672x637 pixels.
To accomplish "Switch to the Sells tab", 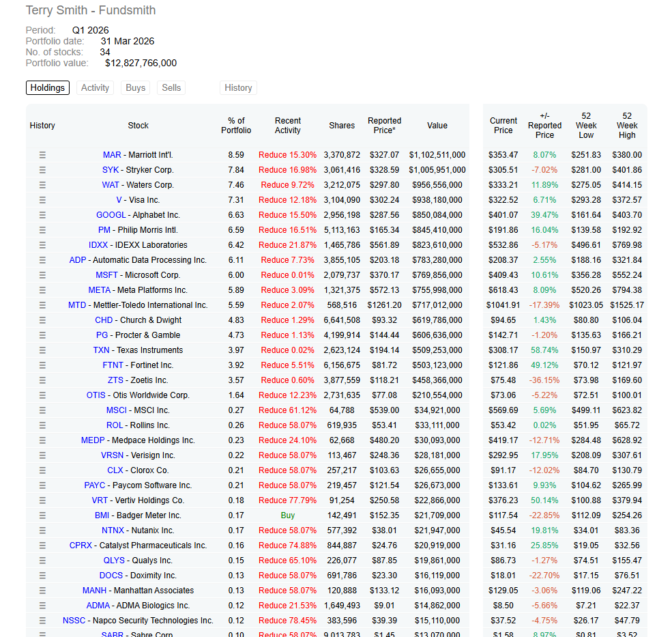I will pyautogui.click(x=171, y=87).
